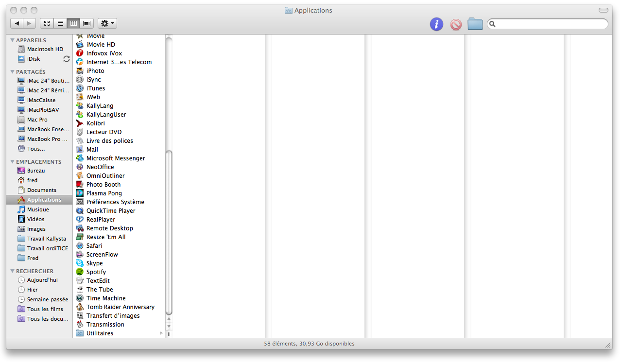Select the Photo Booth icon
The image size is (622, 364).
[80, 185]
